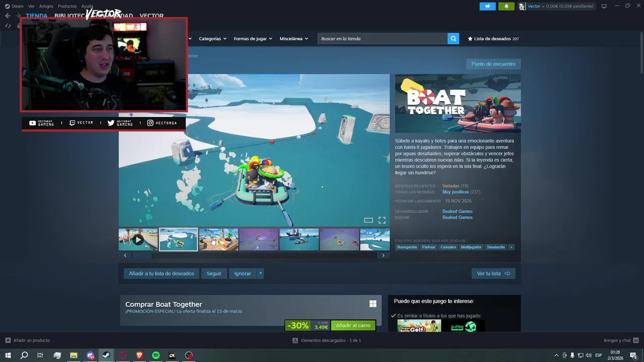Click the store search magnifier button

(453, 39)
